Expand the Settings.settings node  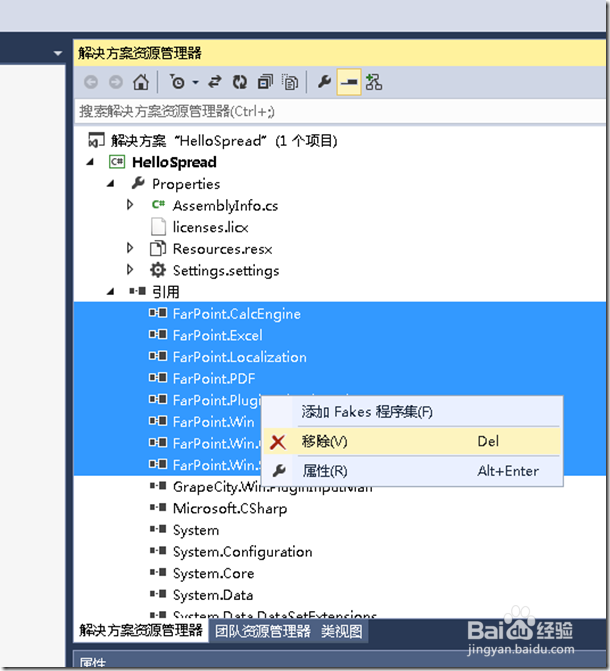tap(131, 270)
